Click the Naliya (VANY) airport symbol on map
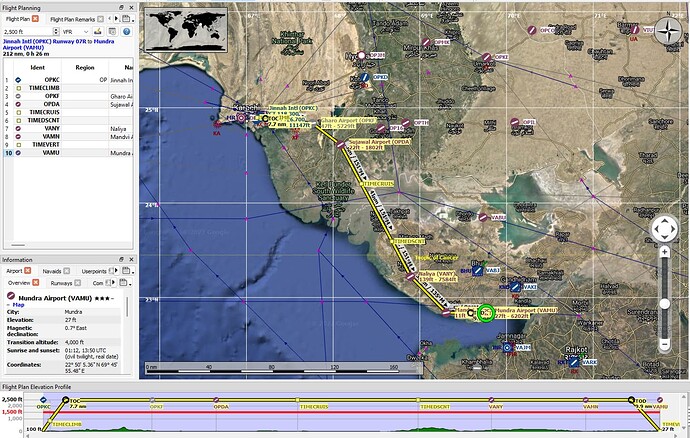 (410, 276)
